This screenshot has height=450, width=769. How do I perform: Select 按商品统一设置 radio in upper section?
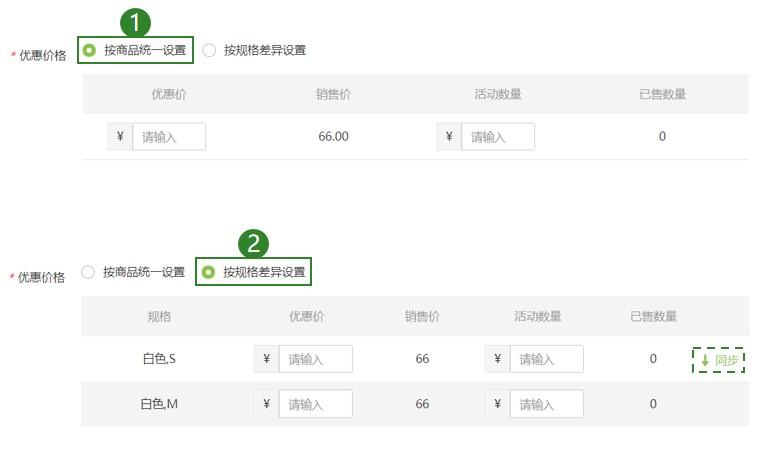(89, 50)
